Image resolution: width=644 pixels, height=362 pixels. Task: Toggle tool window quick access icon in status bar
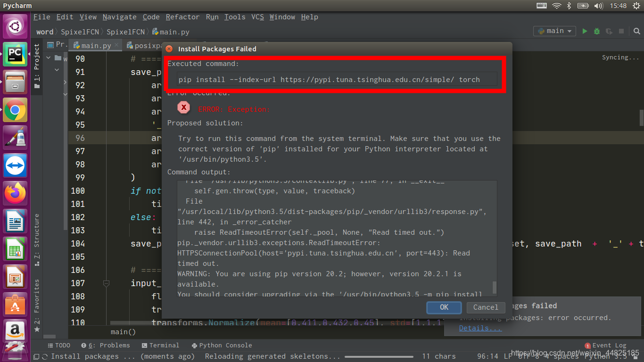click(x=36, y=356)
